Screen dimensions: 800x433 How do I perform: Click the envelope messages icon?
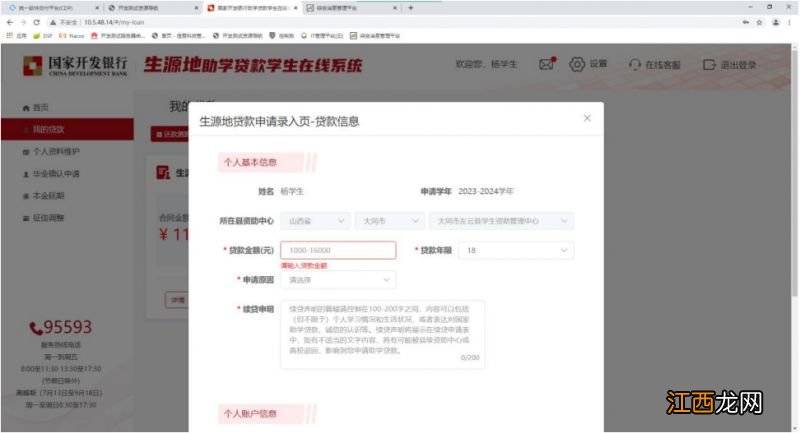[546, 64]
